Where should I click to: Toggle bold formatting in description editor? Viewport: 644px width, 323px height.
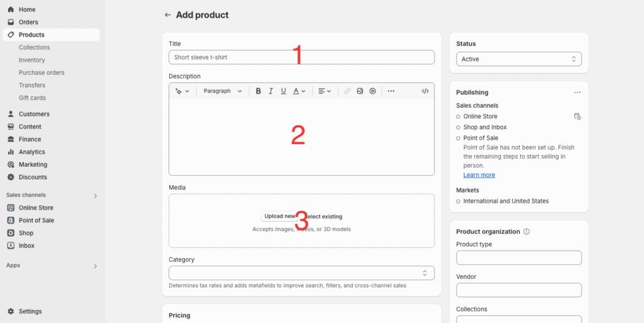point(258,91)
